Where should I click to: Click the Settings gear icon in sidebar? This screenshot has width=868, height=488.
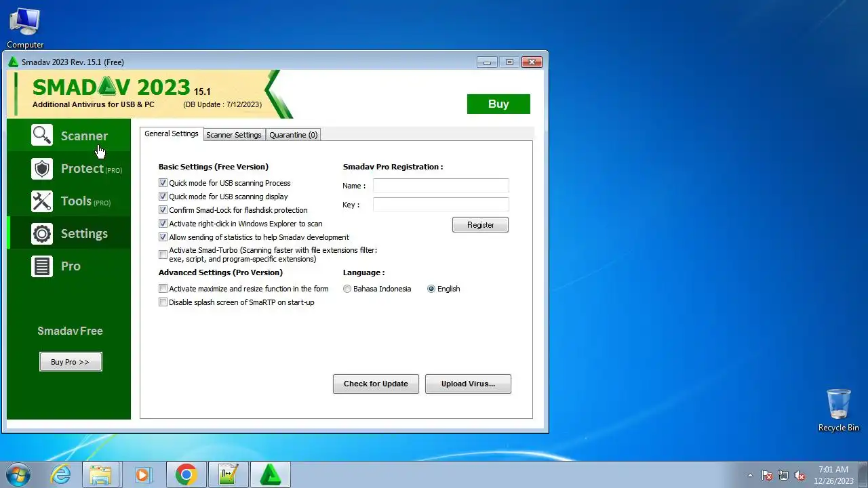[42, 233]
